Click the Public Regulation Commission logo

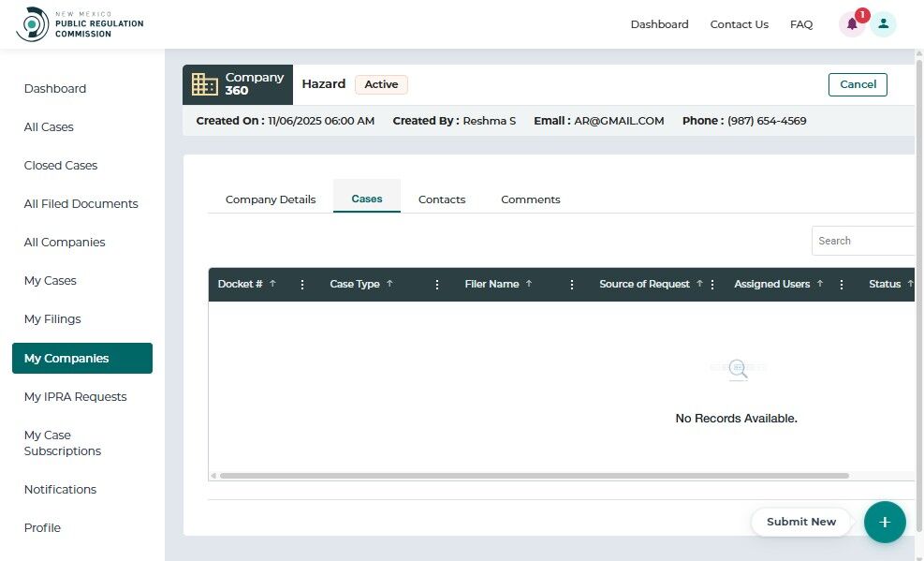pos(80,24)
